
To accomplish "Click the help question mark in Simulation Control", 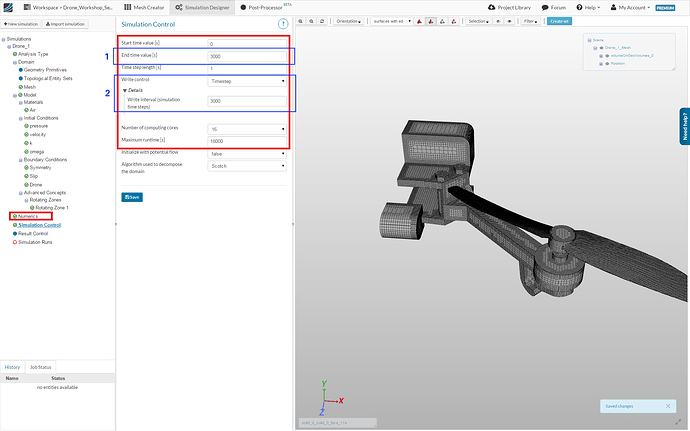I will tap(283, 22).
